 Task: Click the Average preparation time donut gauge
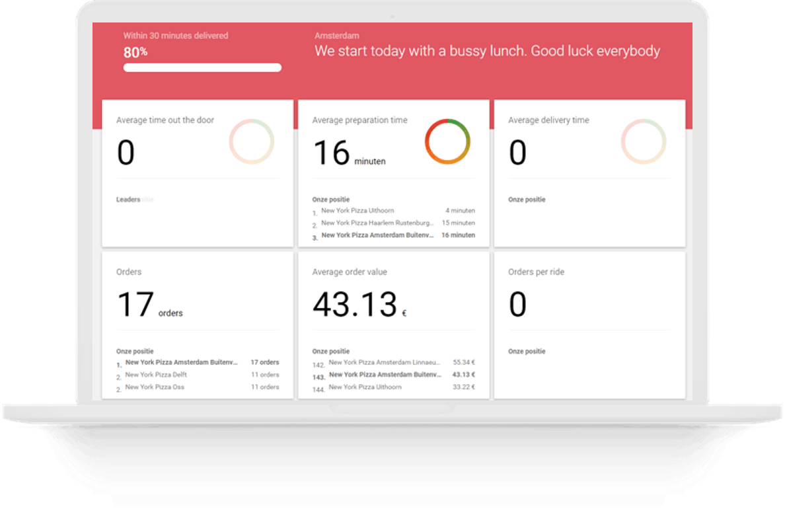pos(447,141)
